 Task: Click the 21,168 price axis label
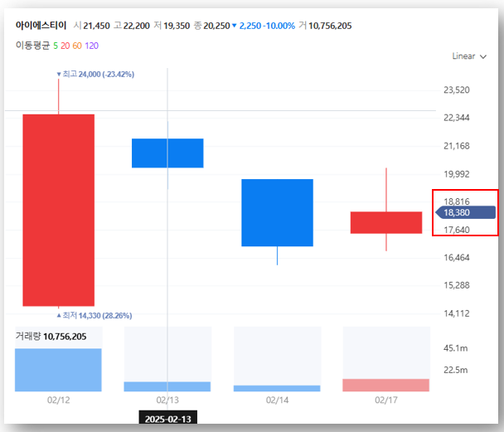point(457,146)
